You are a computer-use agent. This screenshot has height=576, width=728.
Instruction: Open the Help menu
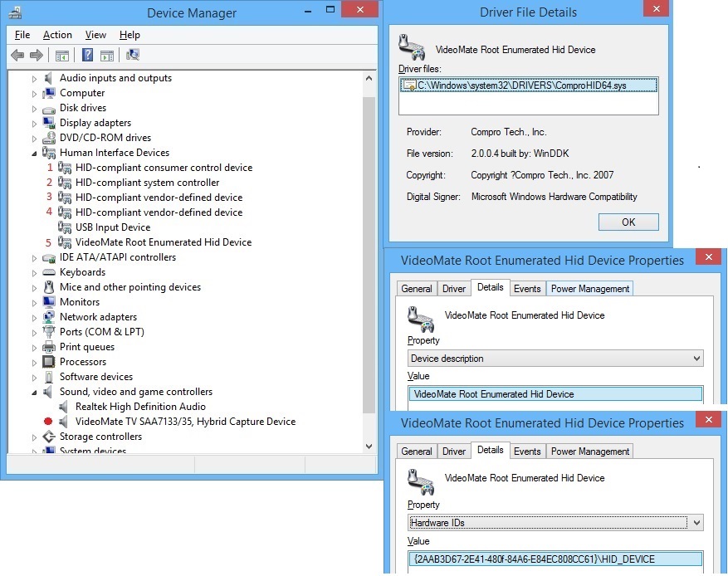tap(129, 35)
